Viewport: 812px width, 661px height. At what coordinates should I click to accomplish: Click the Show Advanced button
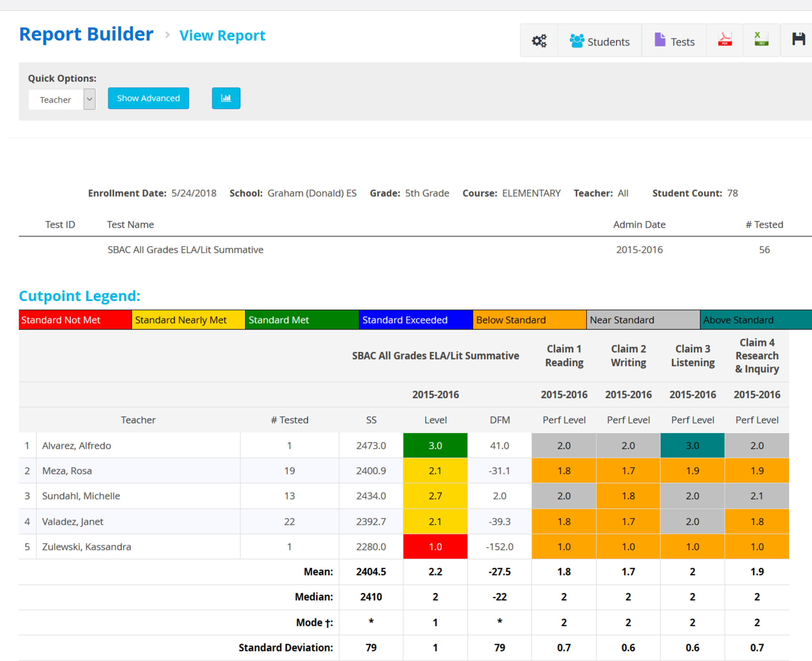[x=148, y=98]
